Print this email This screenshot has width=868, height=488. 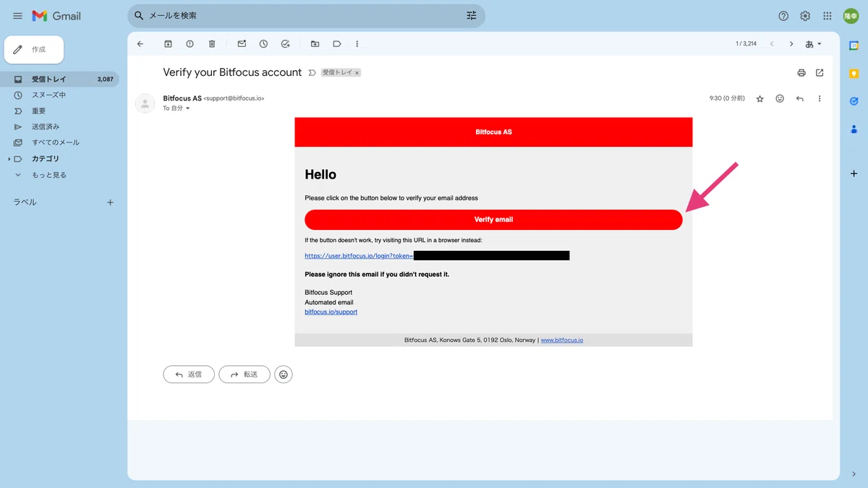(x=801, y=73)
